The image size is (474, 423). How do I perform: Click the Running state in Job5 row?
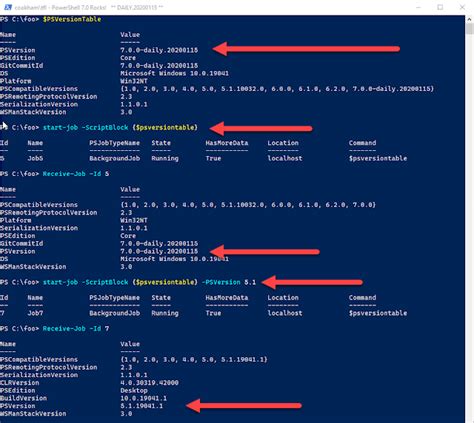coord(165,158)
